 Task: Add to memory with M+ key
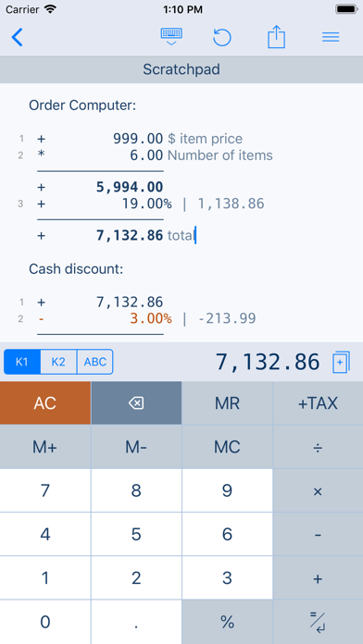(45, 447)
